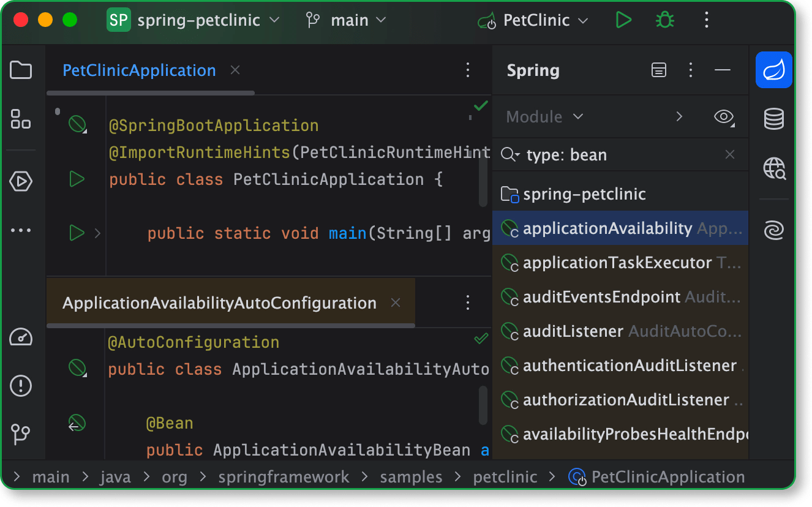Click the top editor horizontal scrollbar
The width and height of the screenshot is (812, 507).
coord(151,93)
